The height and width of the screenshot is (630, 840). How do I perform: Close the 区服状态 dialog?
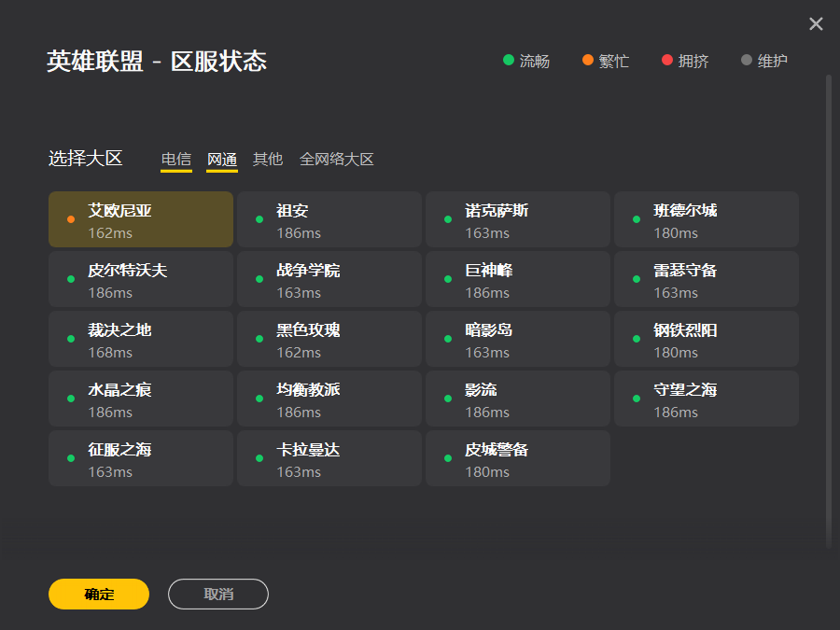[x=816, y=23]
